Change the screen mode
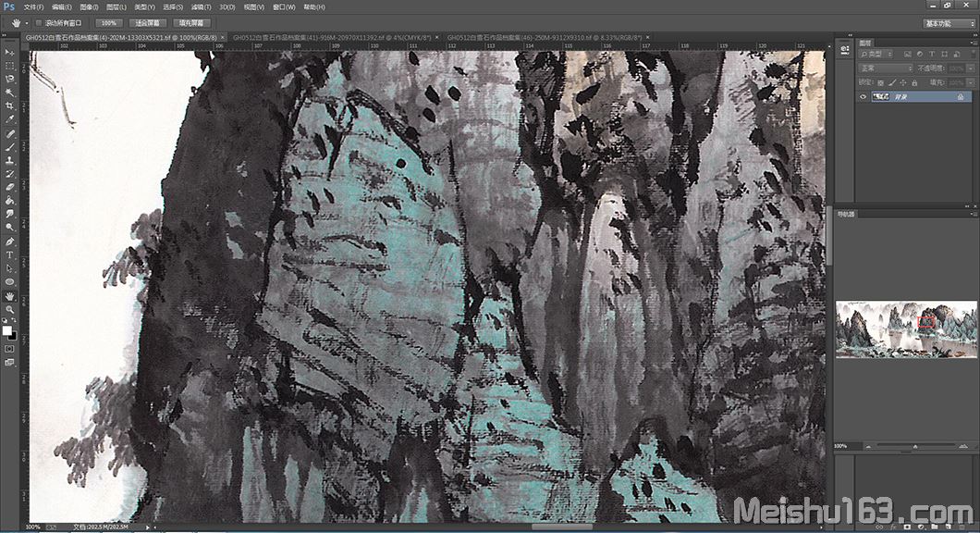This screenshot has width=980, height=533. 9,362
